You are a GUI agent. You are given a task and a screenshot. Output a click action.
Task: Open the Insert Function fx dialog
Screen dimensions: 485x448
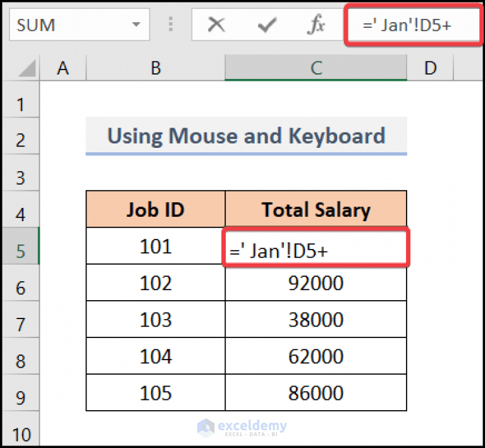click(316, 25)
